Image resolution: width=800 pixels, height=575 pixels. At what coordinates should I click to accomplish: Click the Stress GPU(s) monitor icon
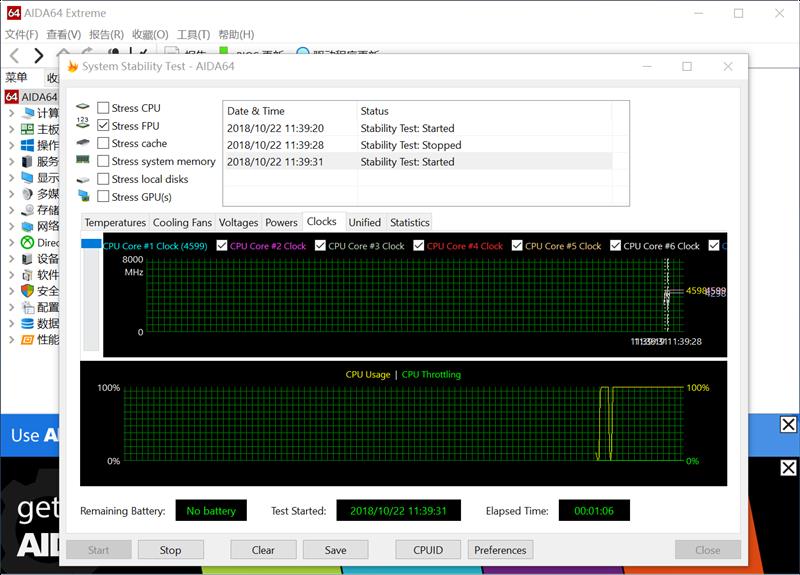[x=84, y=195]
